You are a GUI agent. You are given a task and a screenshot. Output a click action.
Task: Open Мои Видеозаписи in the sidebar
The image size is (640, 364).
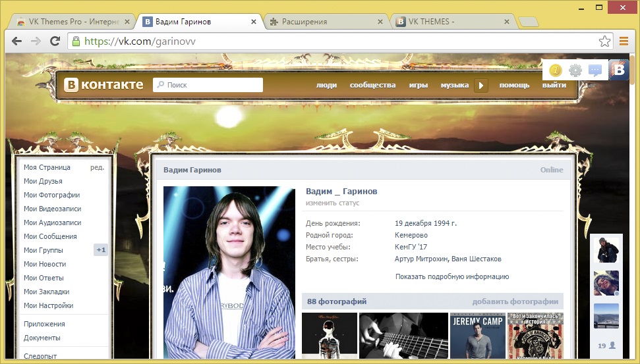click(x=52, y=209)
